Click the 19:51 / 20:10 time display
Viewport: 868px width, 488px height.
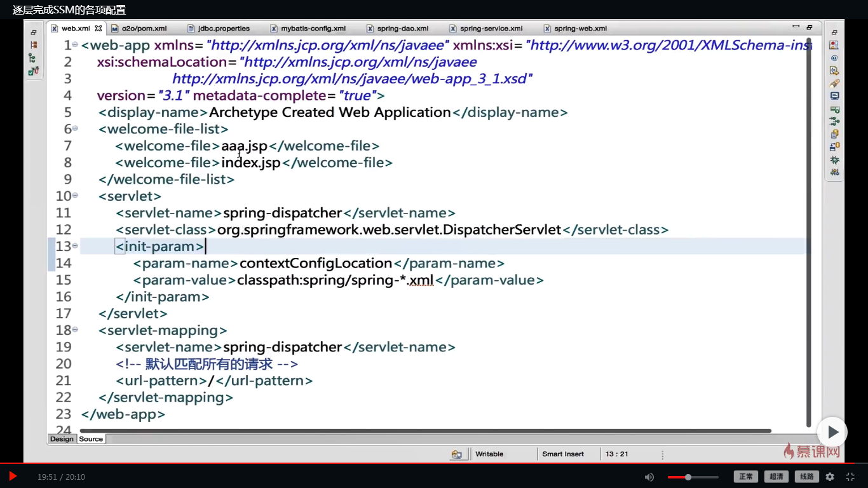click(x=61, y=477)
